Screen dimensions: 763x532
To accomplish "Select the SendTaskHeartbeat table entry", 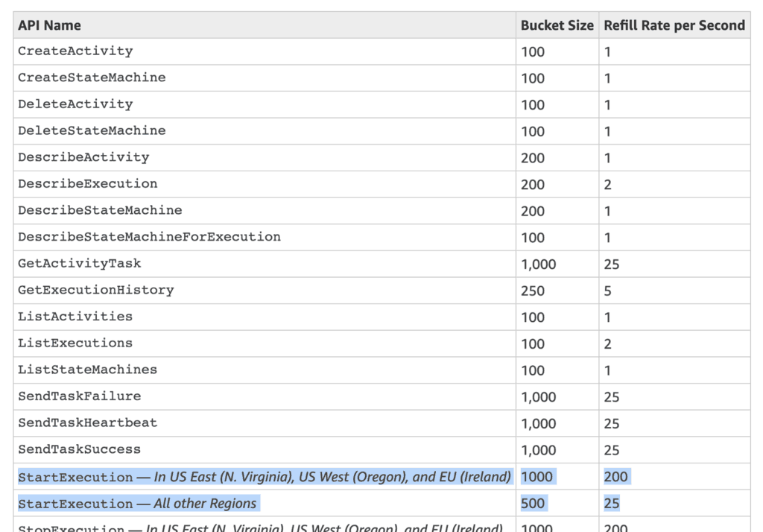I will click(x=87, y=423).
